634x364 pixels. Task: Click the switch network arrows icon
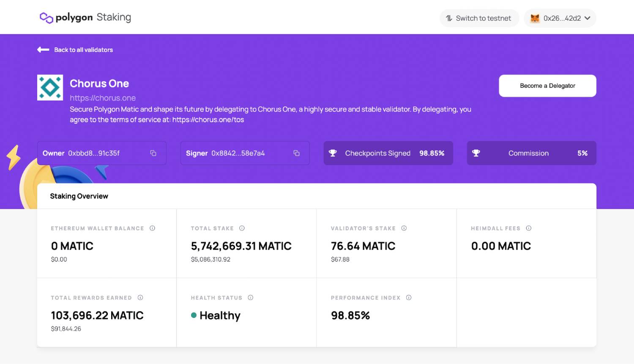click(x=449, y=18)
